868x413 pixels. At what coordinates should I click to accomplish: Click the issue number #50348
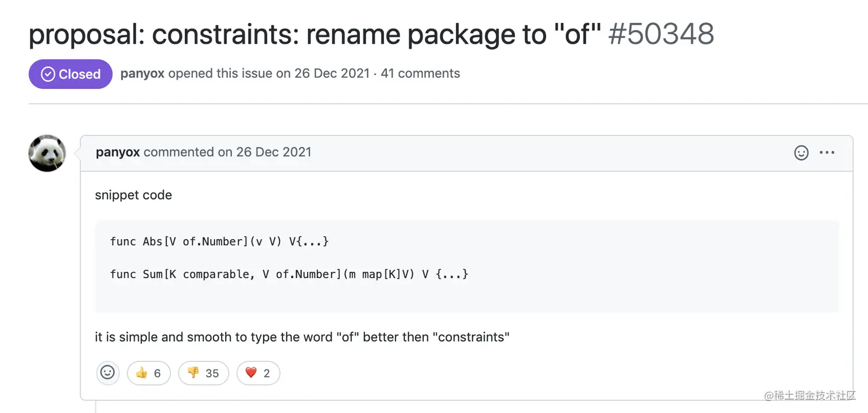tap(661, 34)
